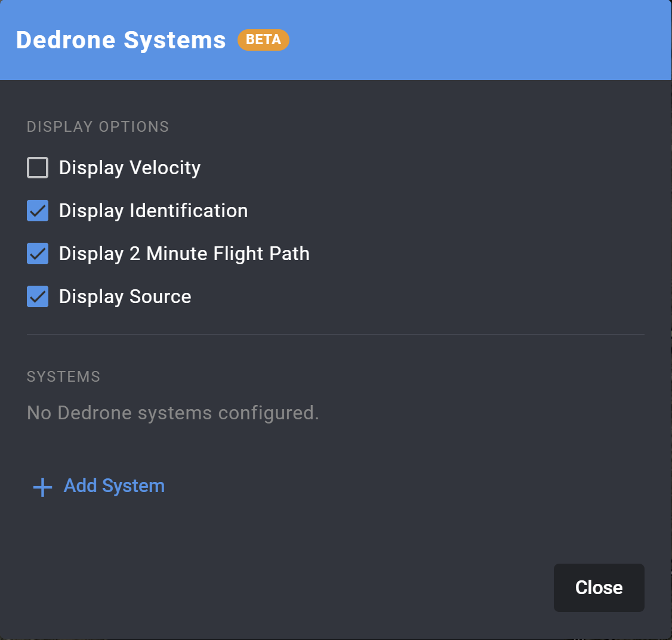The image size is (672, 640).
Task: Click the divider line above SYSTEMS
Action: click(x=335, y=334)
